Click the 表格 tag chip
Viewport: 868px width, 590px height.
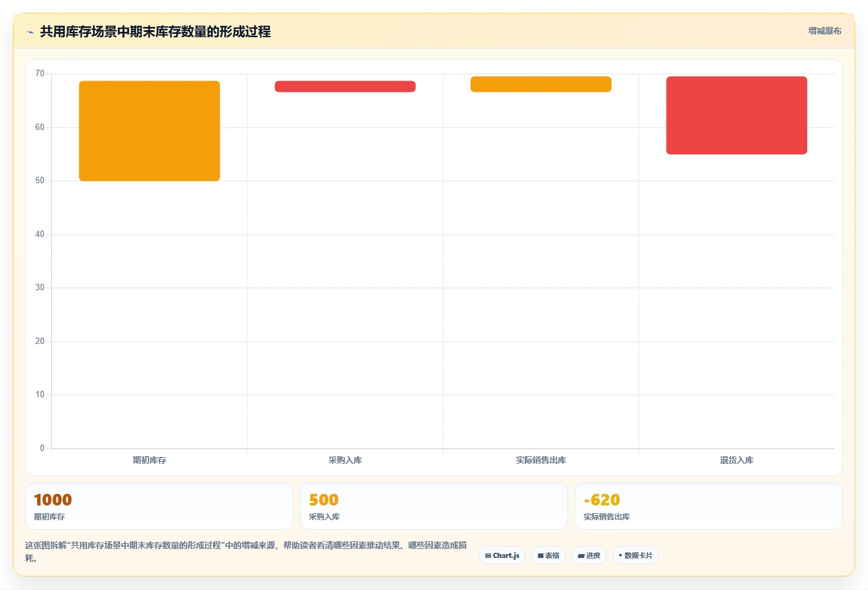pos(548,555)
